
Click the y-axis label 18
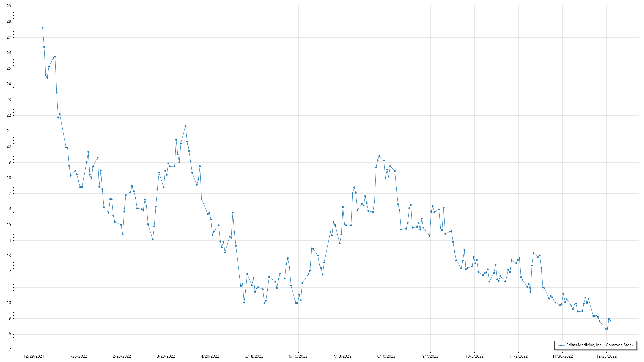(x=9, y=178)
